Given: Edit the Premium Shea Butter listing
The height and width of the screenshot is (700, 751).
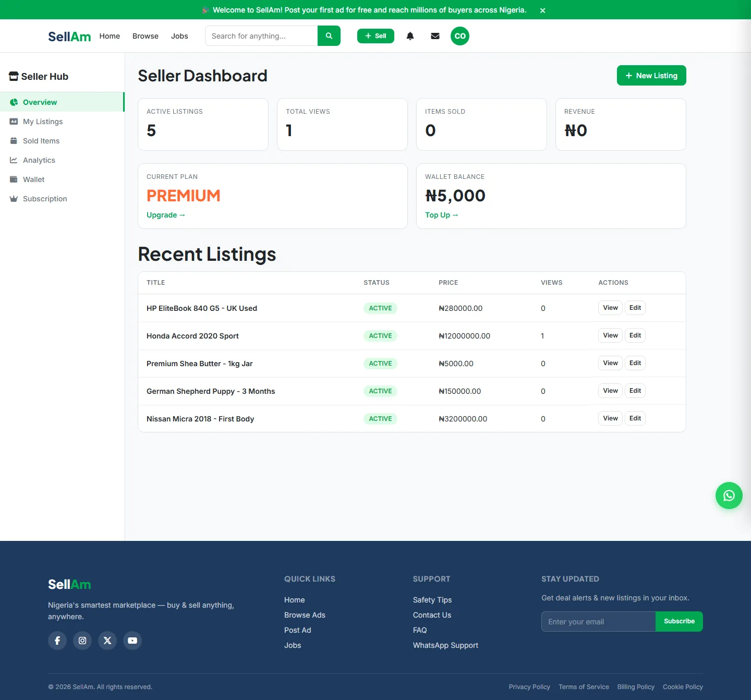Looking at the screenshot, I should (x=635, y=363).
